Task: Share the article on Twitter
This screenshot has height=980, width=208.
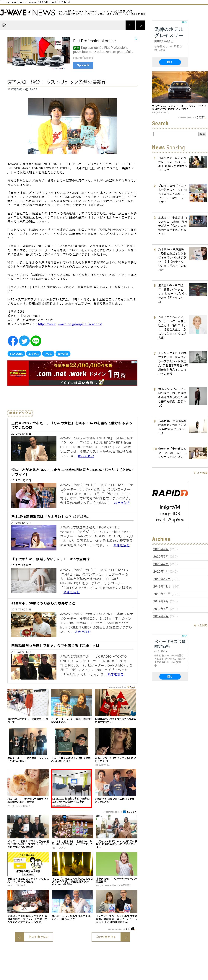Action: coord(24,341)
